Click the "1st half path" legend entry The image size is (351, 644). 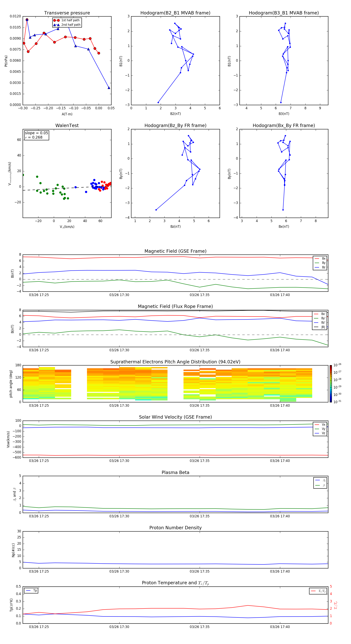coord(67,20)
